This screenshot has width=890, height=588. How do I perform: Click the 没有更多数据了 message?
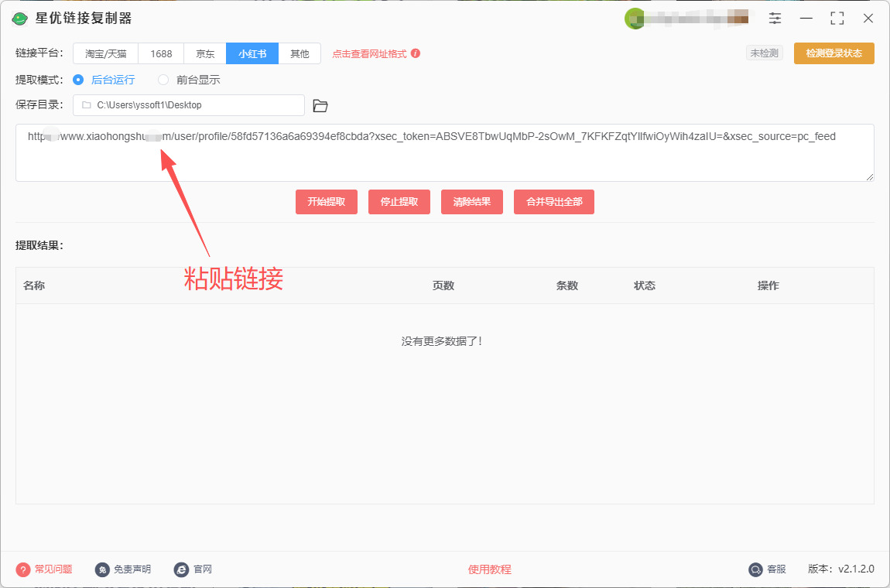442,342
